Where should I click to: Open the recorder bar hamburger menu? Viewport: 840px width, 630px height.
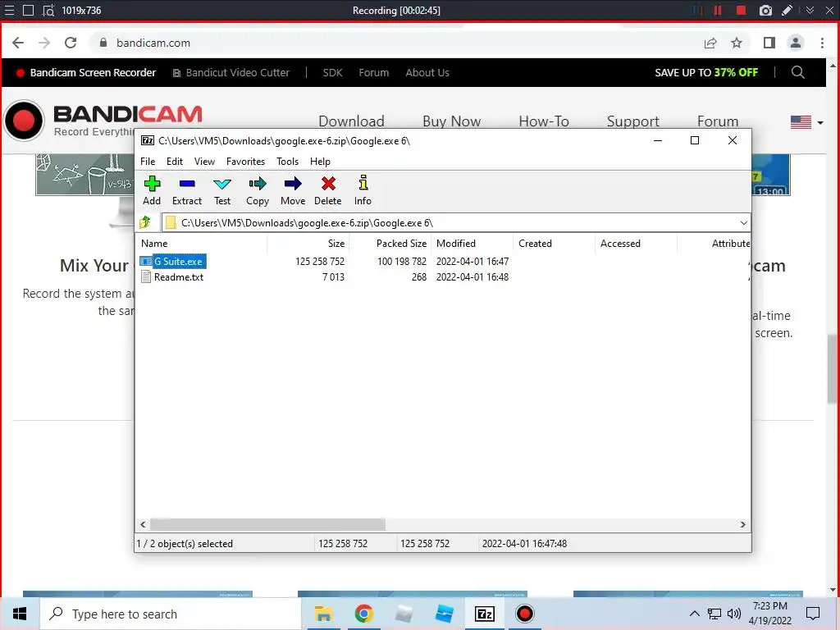(x=9, y=10)
